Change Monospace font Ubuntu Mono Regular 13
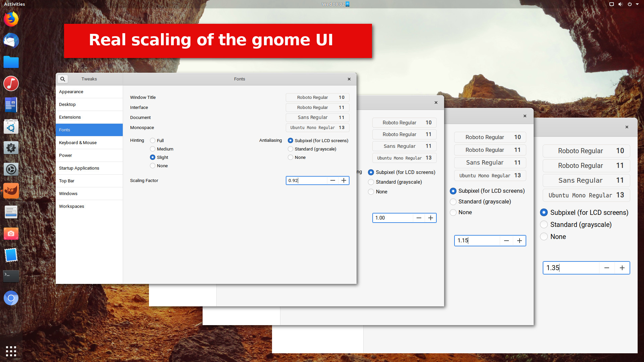This screenshot has height=362, width=644. 318,128
